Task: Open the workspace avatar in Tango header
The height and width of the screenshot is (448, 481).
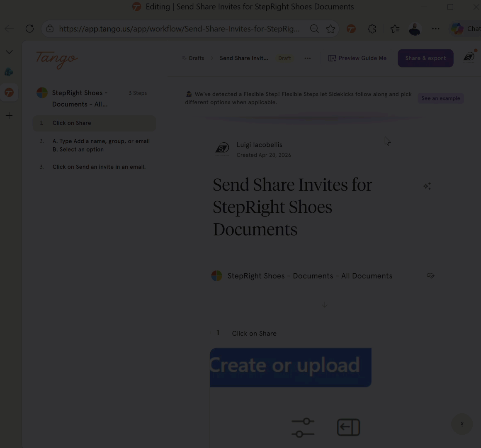Action: pos(469,57)
